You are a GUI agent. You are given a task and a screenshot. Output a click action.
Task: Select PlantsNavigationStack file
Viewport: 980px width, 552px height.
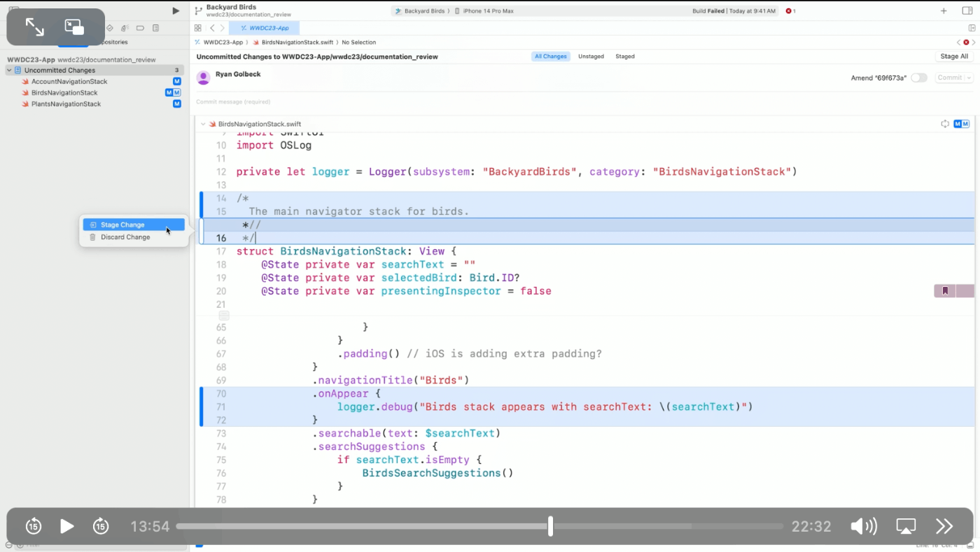66,104
